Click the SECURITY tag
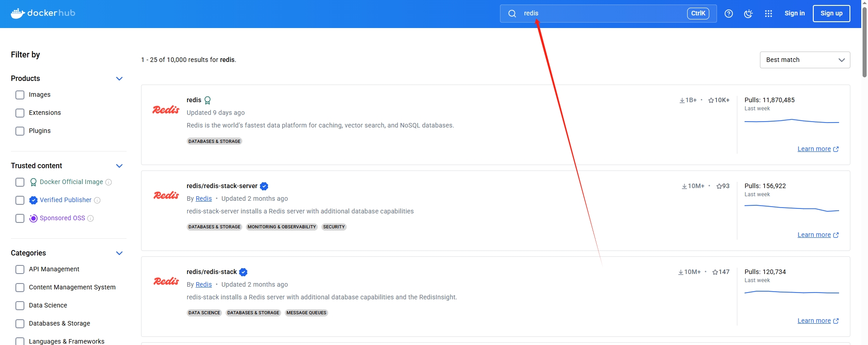Viewport: 868px width, 345px height. tap(334, 227)
